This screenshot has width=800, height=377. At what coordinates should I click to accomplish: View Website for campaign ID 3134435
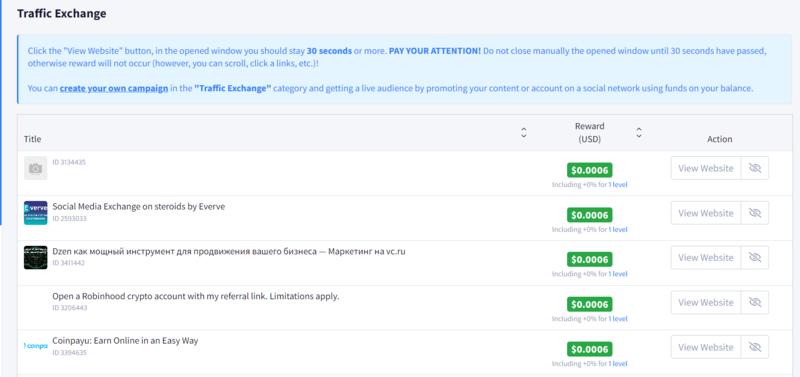click(x=706, y=168)
